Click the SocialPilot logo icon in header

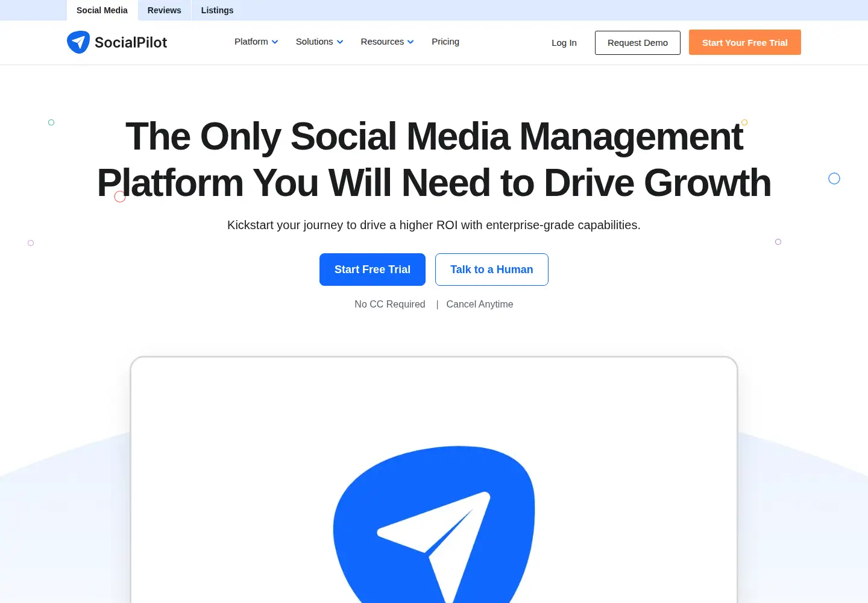tap(78, 42)
